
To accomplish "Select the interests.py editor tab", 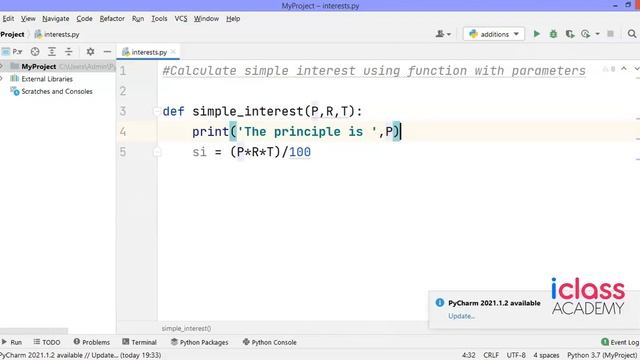I will coord(149,52).
